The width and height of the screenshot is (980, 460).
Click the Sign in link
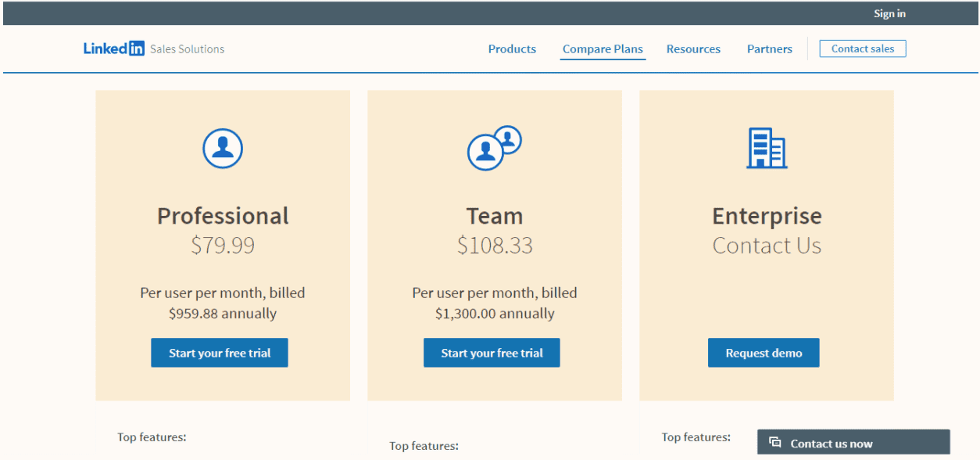point(889,13)
